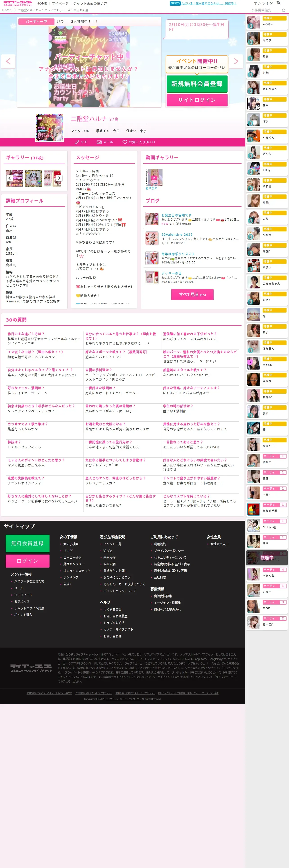Open profile photo of 二階堂ハルナ
The width and height of the screenshot is (289, 868).
pyautogui.click(x=50, y=127)
